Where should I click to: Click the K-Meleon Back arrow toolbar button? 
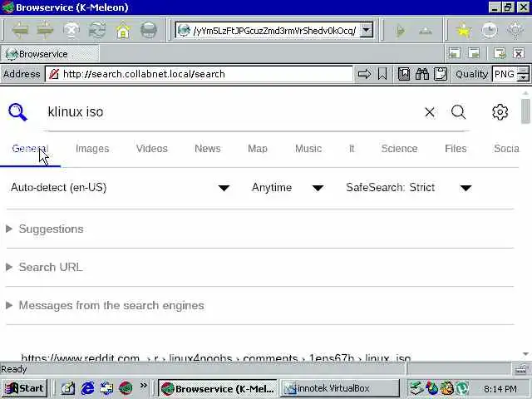click(x=20, y=30)
